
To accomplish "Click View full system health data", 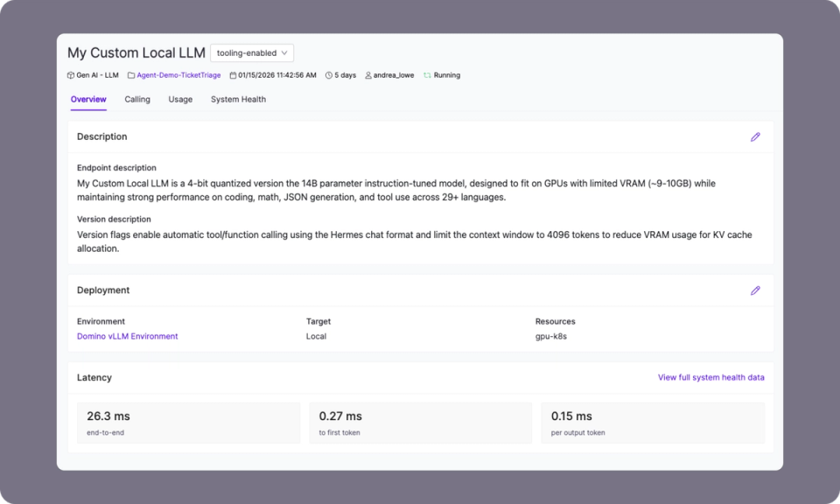I will pos(710,377).
